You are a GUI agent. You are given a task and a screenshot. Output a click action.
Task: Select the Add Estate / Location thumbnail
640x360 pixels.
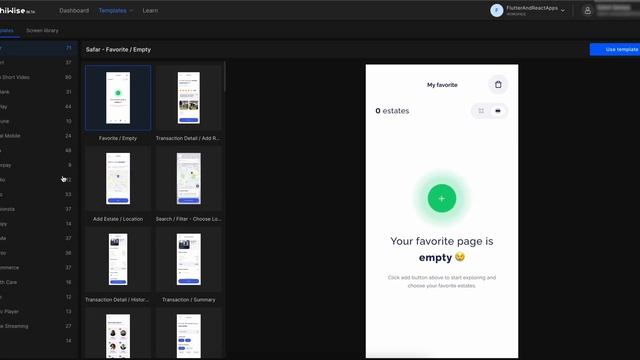click(x=118, y=179)
